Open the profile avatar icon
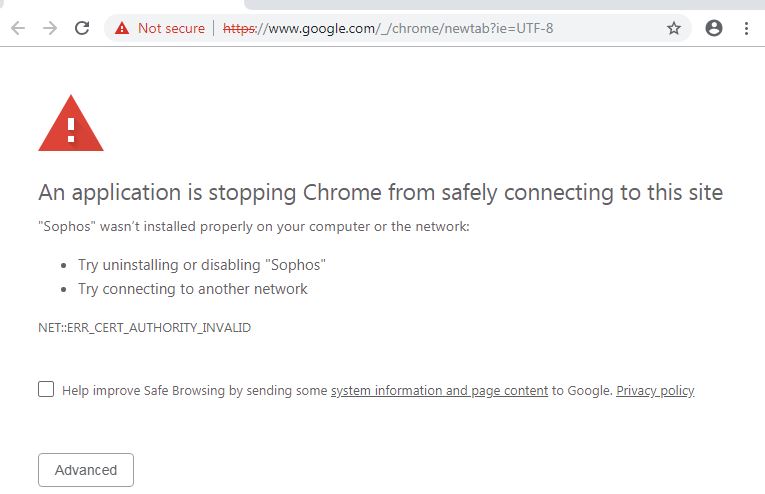This screenshot has width=765, height=494. pos(714,28)
